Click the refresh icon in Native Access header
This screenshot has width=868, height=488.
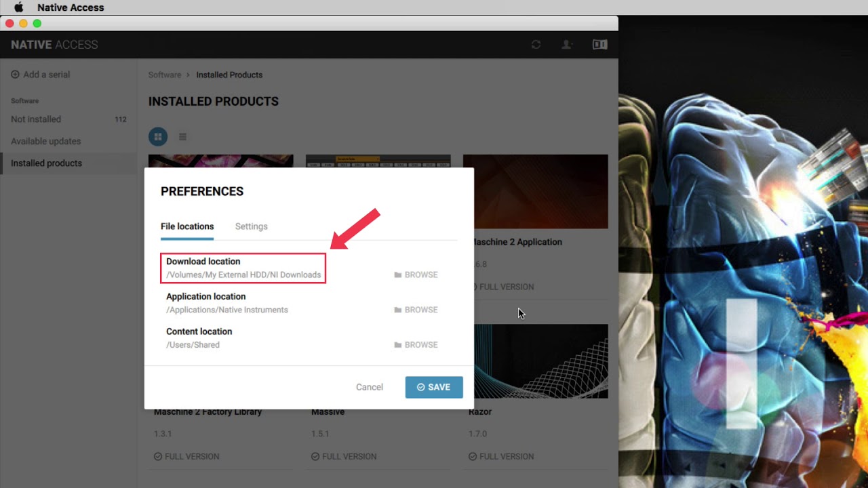[536, 45]
